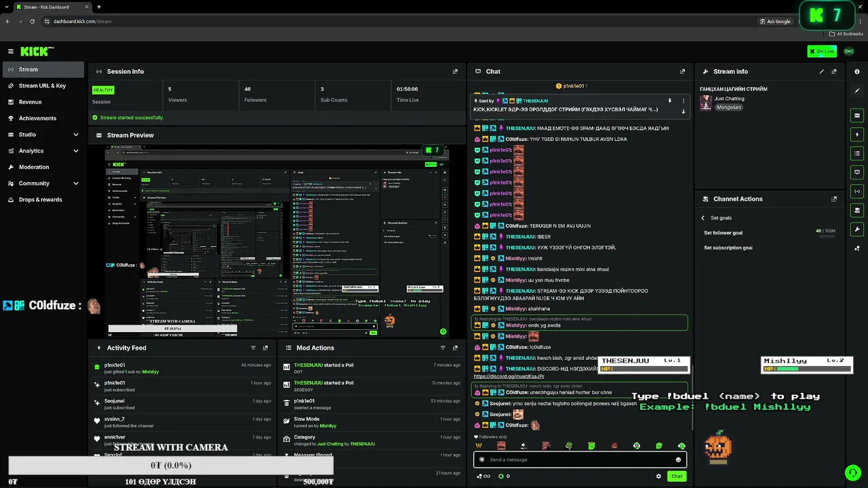The height and width of the screenshot is (488, 868).
Task: Open Drops & rewards page
Action: point(43,199)
